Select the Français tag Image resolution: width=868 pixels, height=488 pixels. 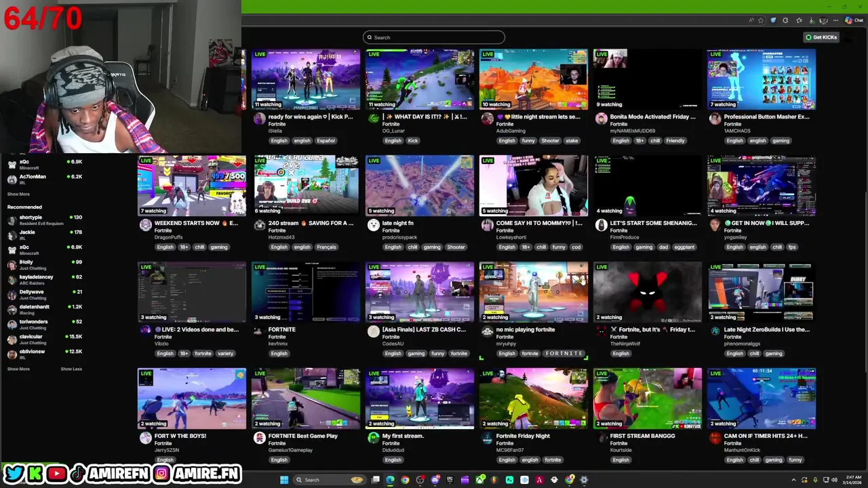coord(326,247)
